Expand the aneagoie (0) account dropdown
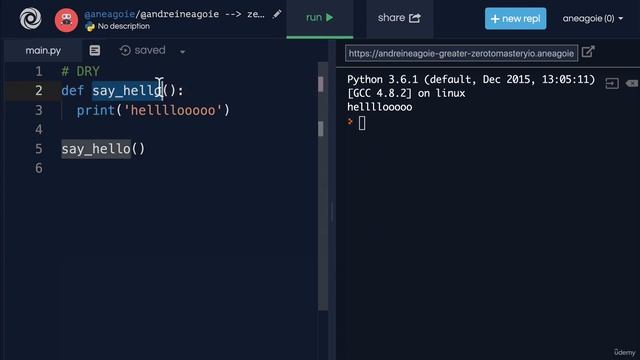This screenshot has width=640, height=360. point(593,18)
